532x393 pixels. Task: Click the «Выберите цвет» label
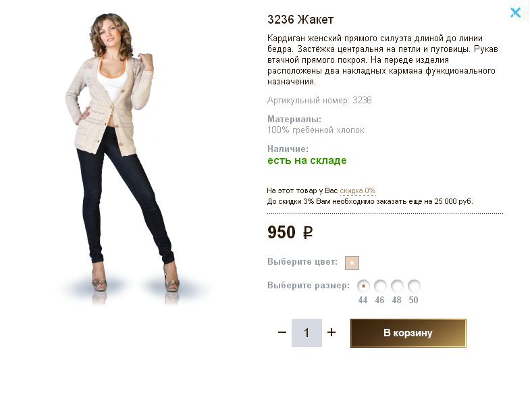tap(302, 262)
